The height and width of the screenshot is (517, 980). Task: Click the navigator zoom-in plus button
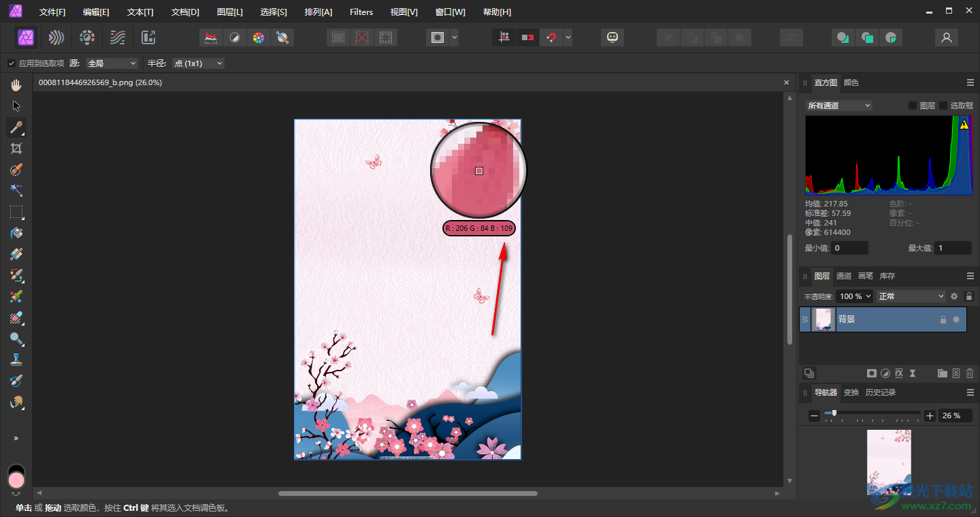(930, 416)
